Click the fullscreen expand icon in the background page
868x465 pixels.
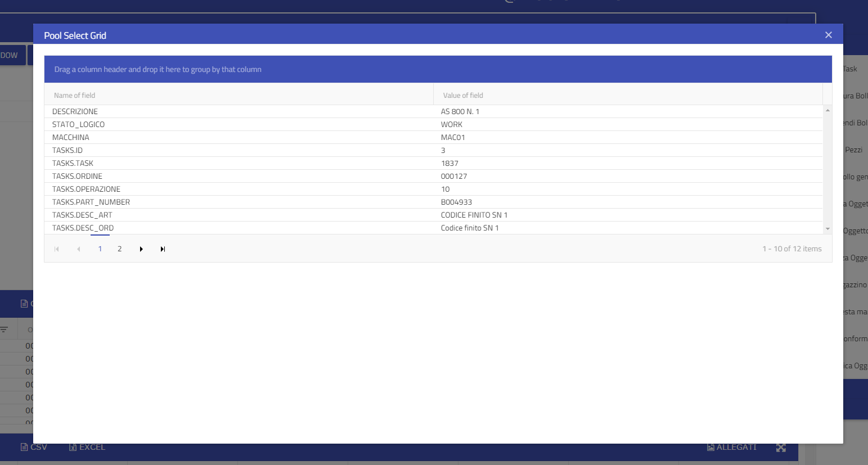pos(781,448)
